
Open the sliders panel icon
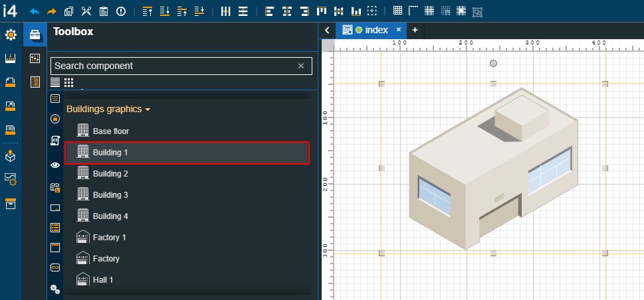35,58
